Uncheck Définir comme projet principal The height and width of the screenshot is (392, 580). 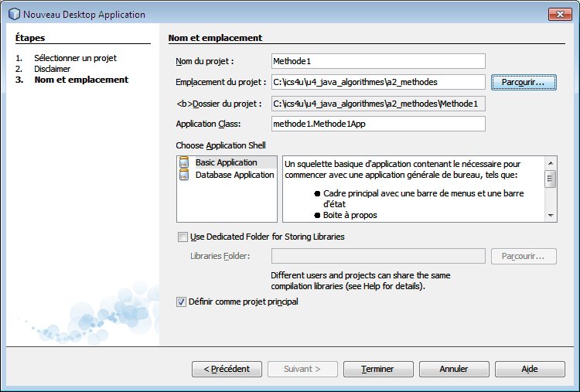(x=181, y=302)
